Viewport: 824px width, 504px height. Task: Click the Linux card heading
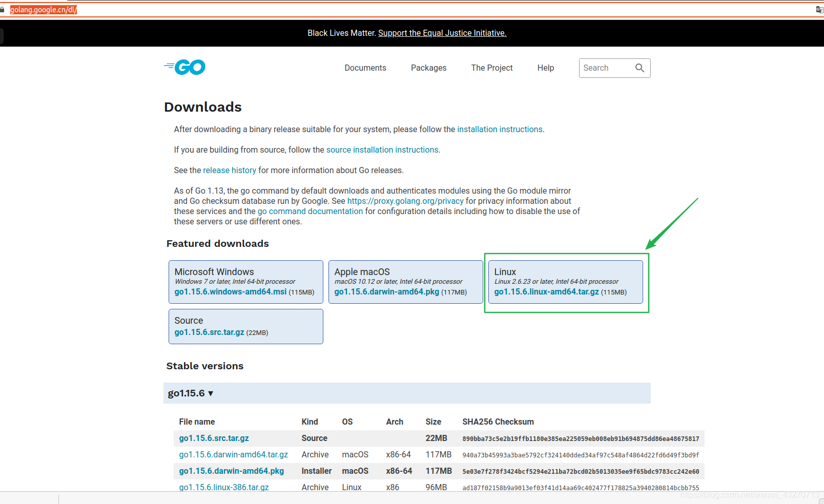point(505,271)
